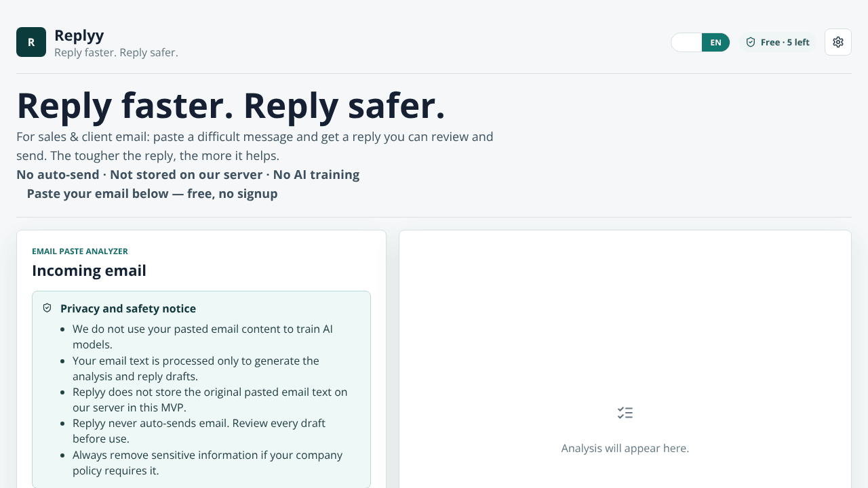Switch to the blank non-EN language side

(x=686, y=42)
